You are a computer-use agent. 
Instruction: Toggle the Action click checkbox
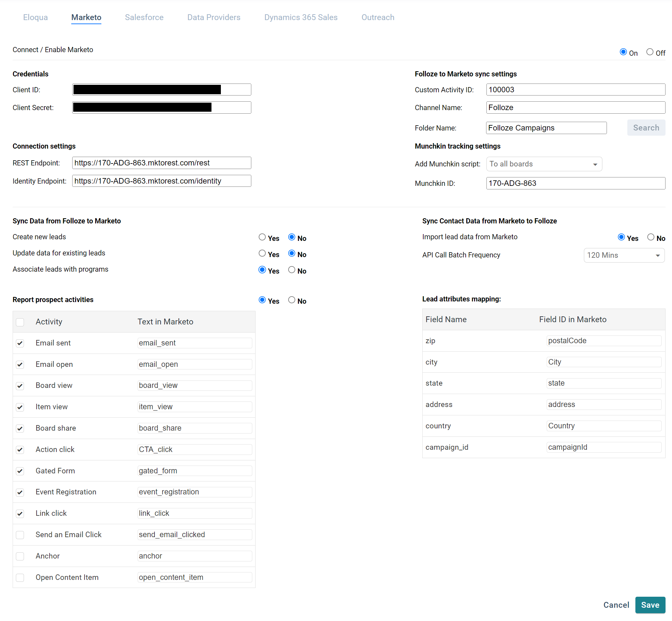20,450
